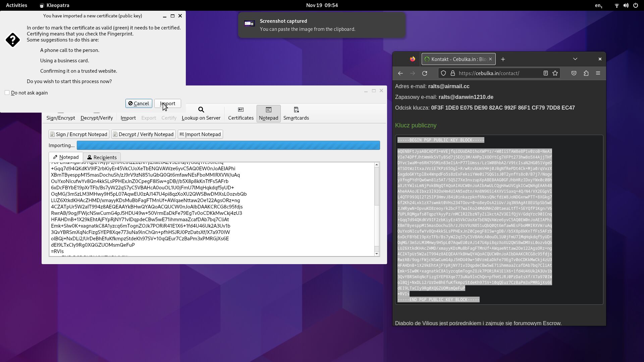The width and height of the screenshot is (644, 362).
Task: Enable the Do not ask again checkbox
Action: (x=7, y=93)
